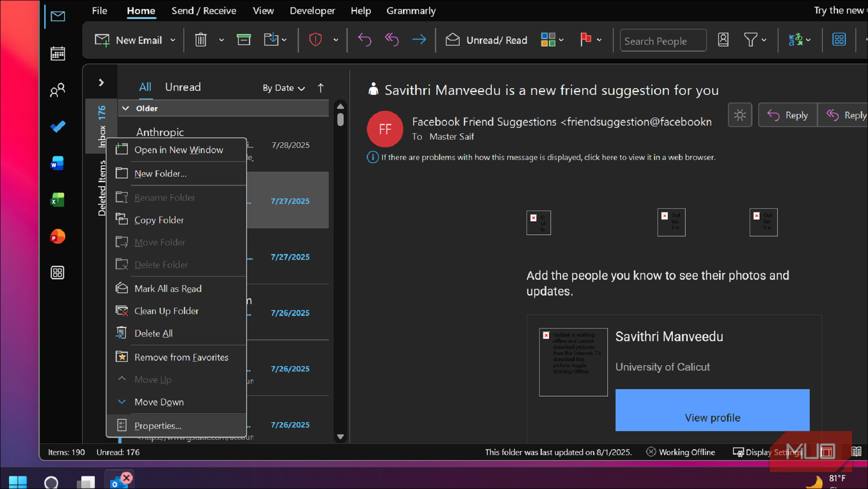Open the Address Book

[723, 40]
